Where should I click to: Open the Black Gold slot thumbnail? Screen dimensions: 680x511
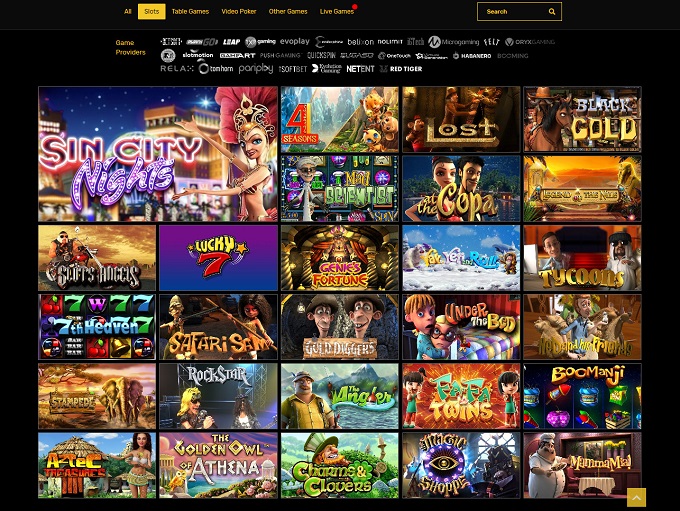582,119
